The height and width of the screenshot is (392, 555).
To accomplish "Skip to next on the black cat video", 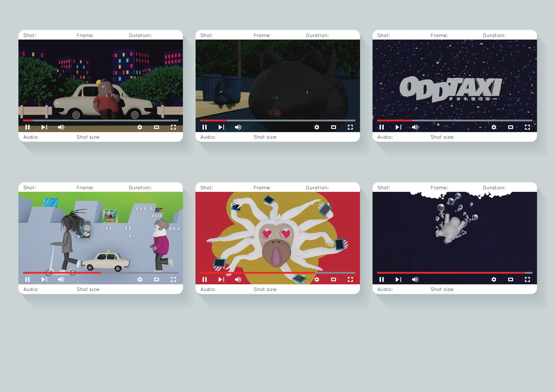I will point(221,127).
